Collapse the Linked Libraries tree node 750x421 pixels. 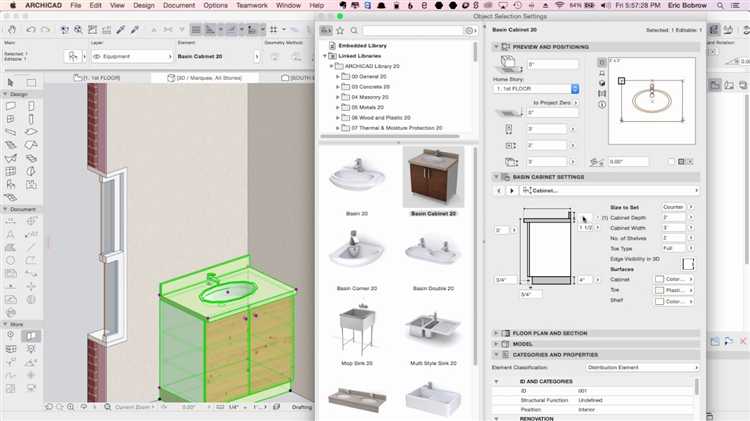click(325, 56)
